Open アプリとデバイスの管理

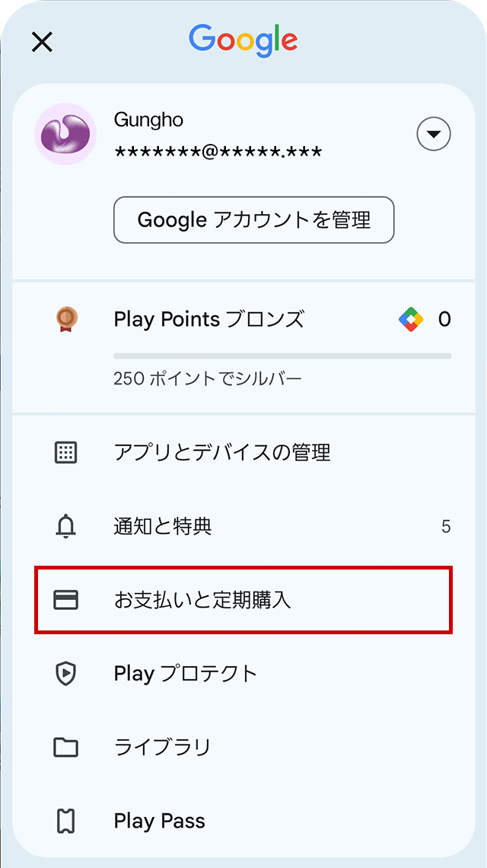point(221,453)
